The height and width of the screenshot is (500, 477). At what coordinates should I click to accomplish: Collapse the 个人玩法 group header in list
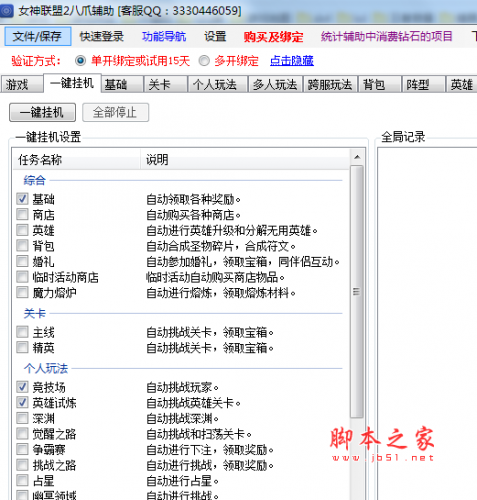(x=46, y=368)
